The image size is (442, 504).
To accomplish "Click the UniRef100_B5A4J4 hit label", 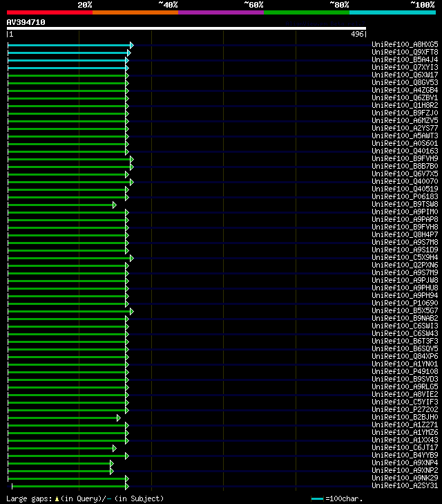I will tap(405, 59).
